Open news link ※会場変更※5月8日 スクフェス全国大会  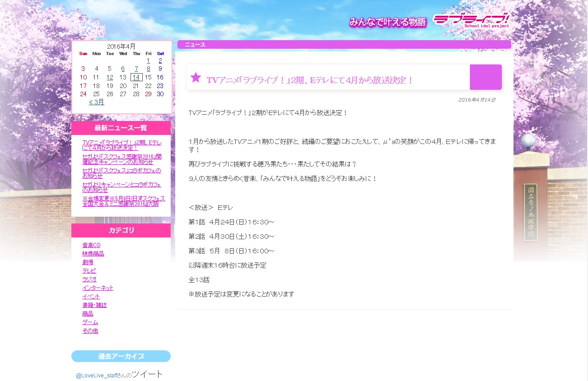(124, 201)
